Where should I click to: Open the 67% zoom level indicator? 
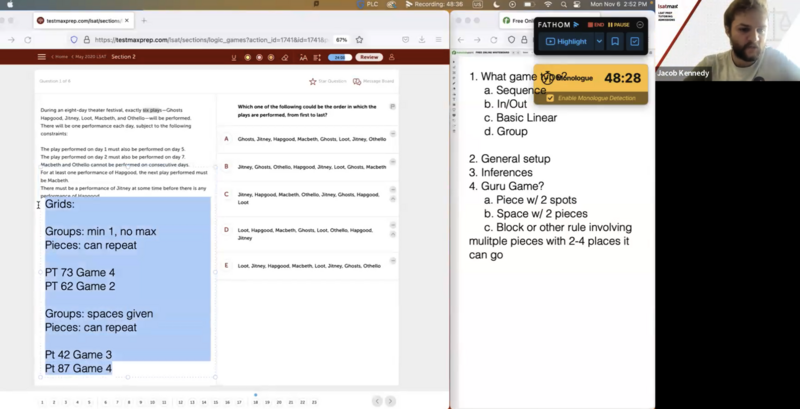[x=341, y=39]
